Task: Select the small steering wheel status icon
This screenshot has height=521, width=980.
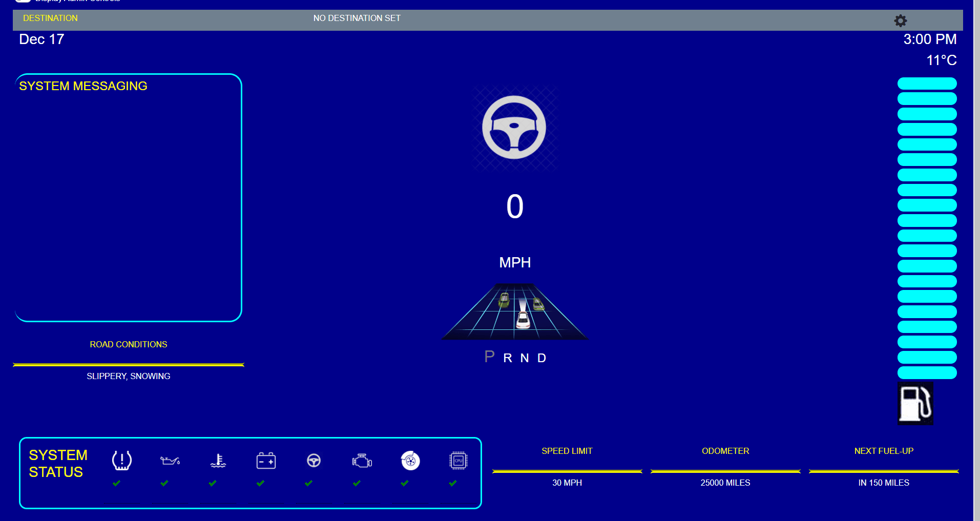Action: pyautogui.click(x=314, y=461)
